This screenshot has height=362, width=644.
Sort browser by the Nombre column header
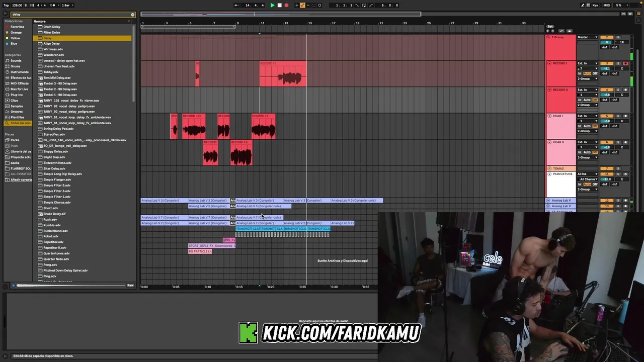click(x=83, y=21)
